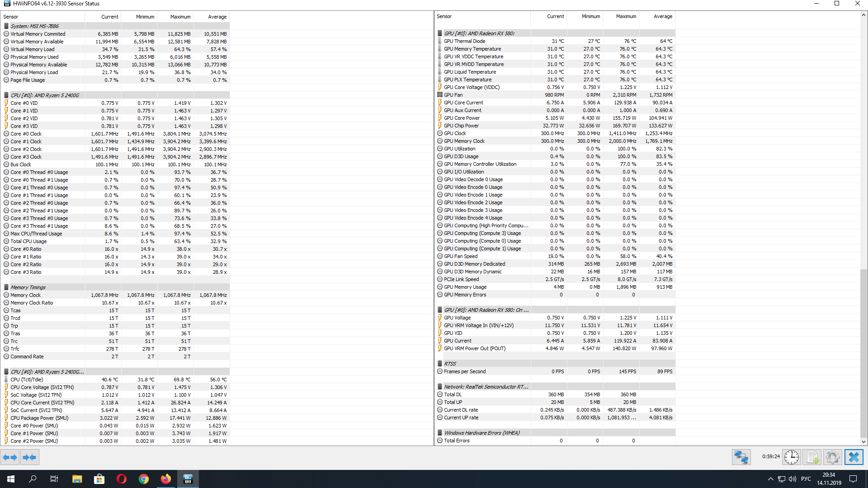The image size is (868, 488).
Task: Open Microsoft Store taskbar icon
Action: (99, 479)
